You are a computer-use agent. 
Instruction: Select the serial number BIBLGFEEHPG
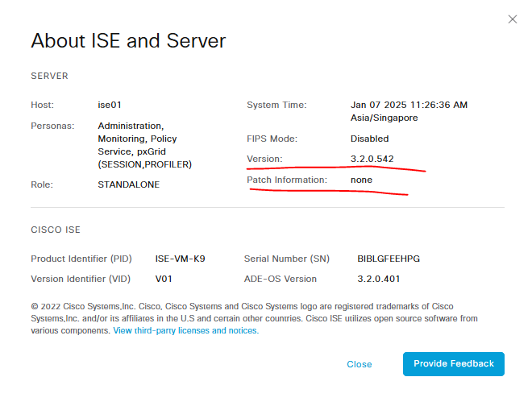[x=389, y=259]
